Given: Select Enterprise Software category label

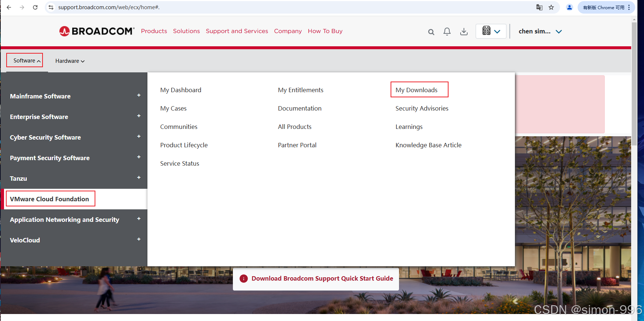Looking at the screenshot, I should pos(39,117).
